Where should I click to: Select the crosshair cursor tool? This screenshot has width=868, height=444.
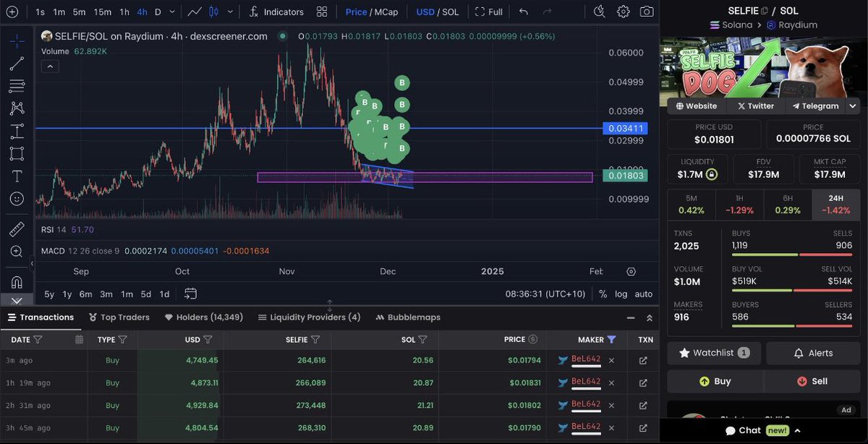tap(17, 40)
